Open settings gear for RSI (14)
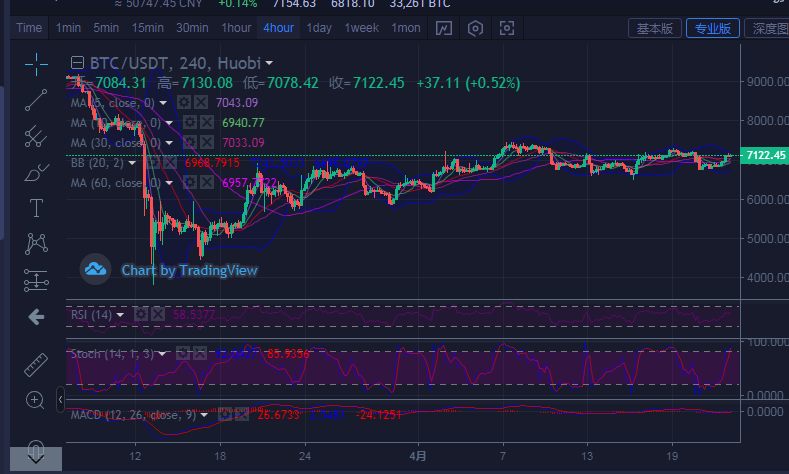789x474 pixels. pyautogui.click(x=141, y=315)
